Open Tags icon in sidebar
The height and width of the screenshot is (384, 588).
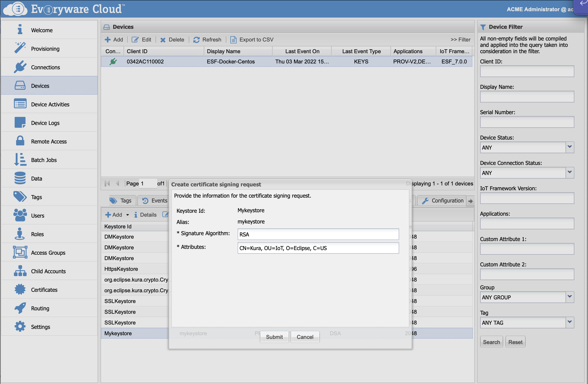(20, 197)
